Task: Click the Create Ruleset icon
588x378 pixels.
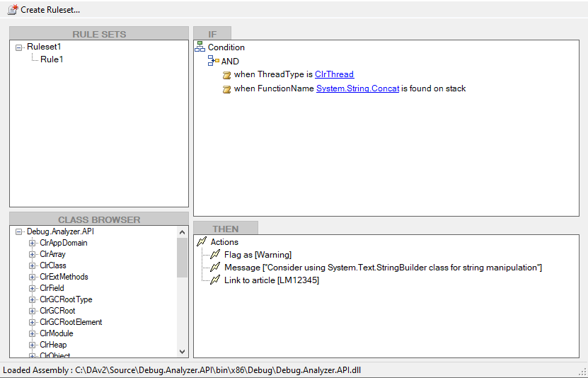Action: 13,9
